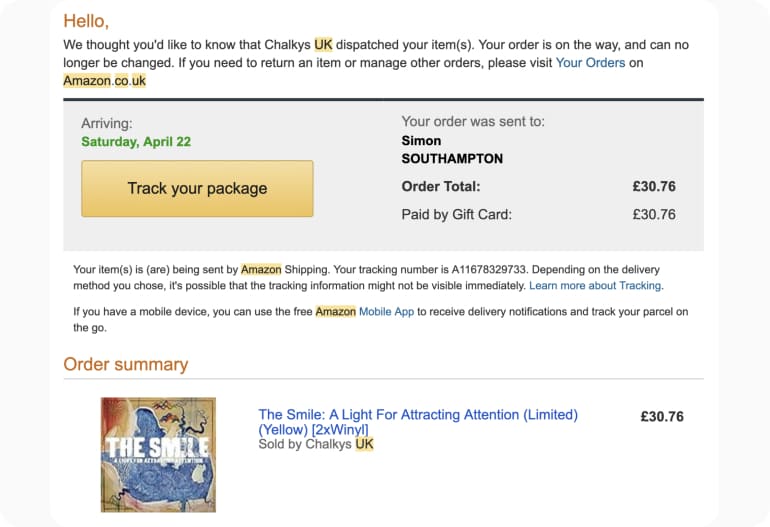Open the Your Orders link

pos(590,63)
